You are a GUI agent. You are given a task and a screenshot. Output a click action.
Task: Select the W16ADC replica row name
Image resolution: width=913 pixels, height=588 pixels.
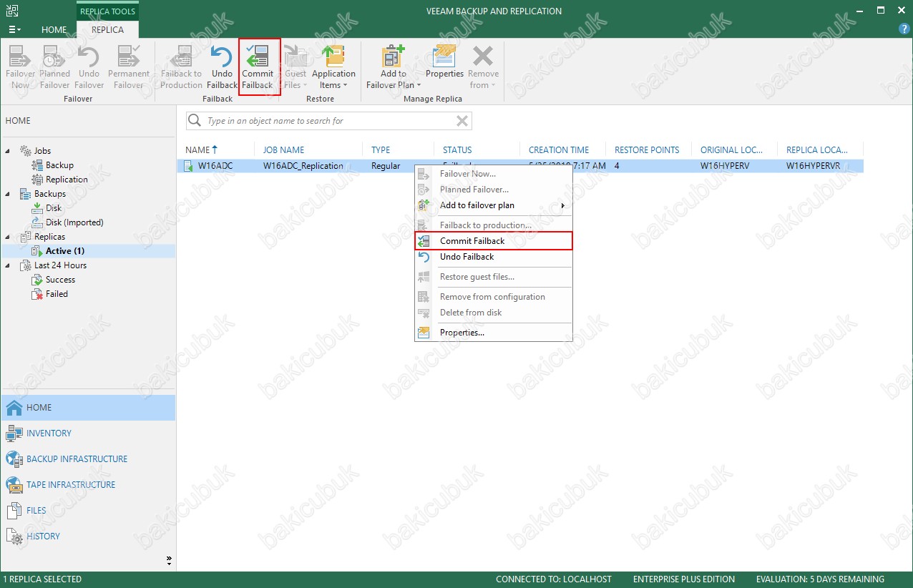click(x=215, y=165)
